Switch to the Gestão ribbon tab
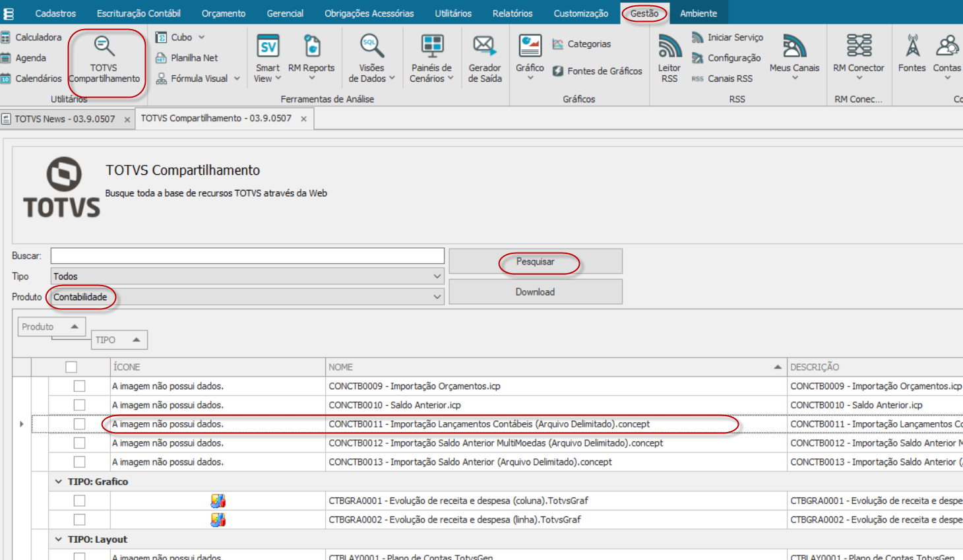Viewport: 963px width, 560px height. tap(644, 13)
